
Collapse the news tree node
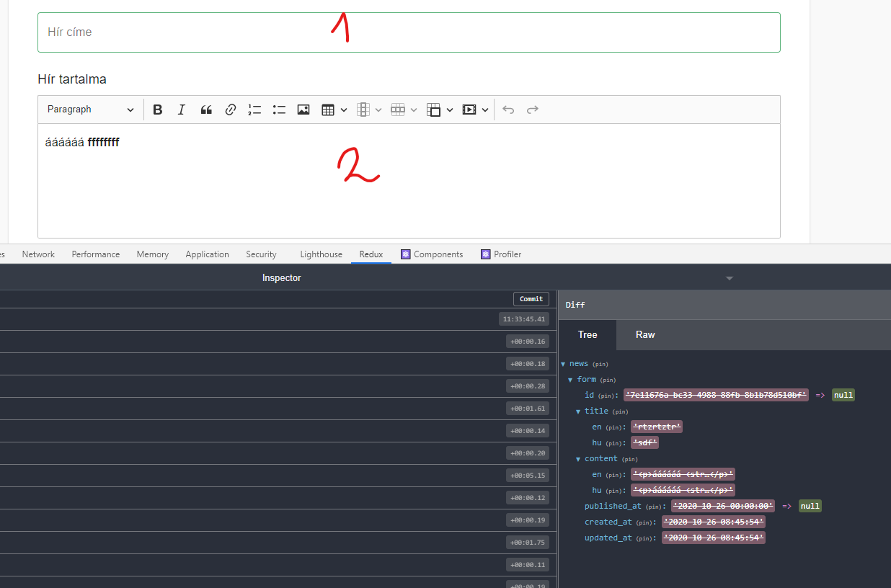pyautogui.click(x=563, y=364)
